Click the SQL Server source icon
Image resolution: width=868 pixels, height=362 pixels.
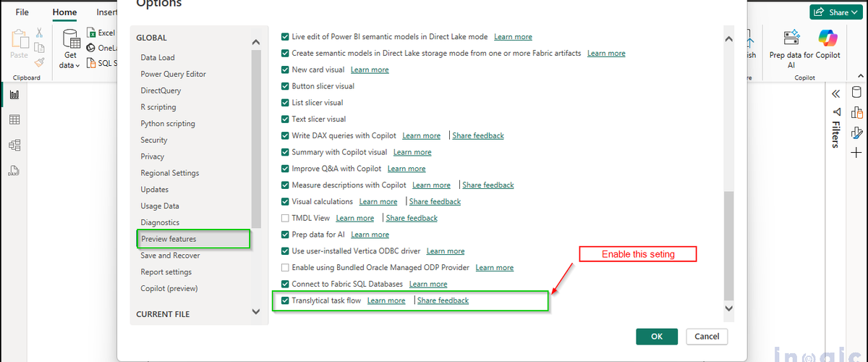[91, 63]
